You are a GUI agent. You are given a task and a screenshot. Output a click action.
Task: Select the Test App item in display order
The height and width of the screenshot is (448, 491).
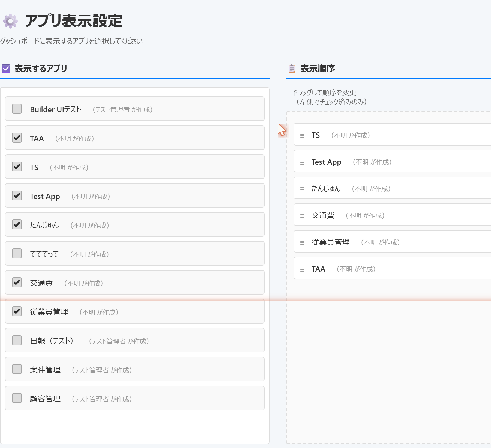tap(392, 161)
